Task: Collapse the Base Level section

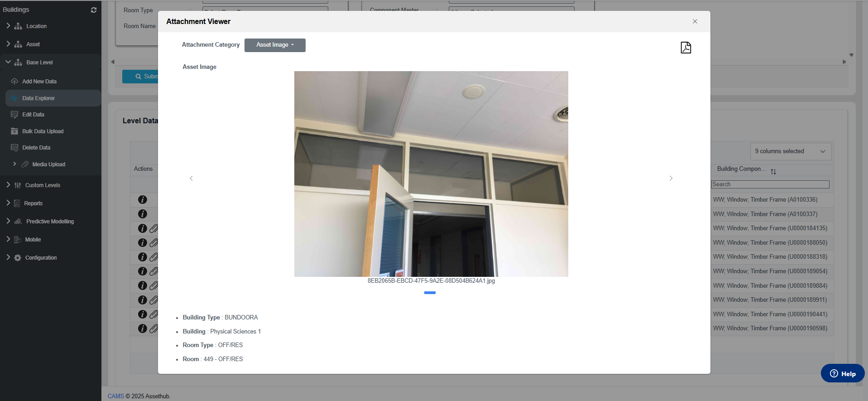Action: 8,63
